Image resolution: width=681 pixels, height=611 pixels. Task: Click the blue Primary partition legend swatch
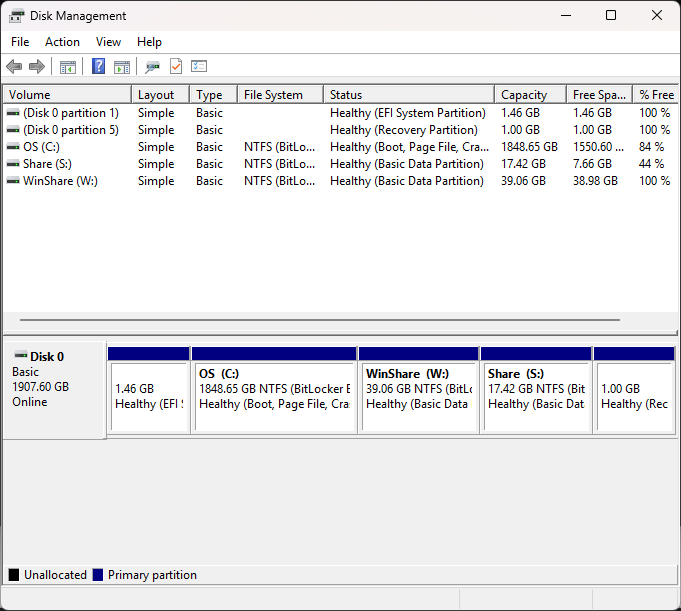pyautogui.click(x=98, y=575)
